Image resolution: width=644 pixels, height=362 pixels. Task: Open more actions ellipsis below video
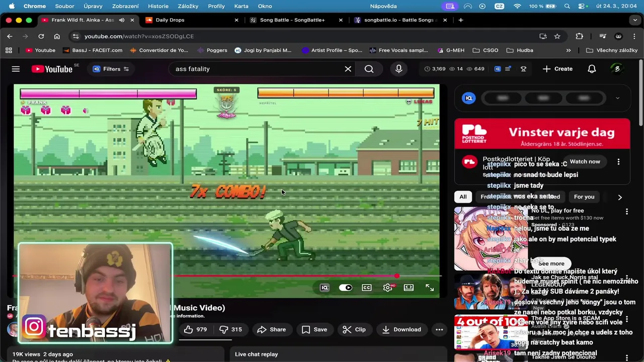point(439,329)
